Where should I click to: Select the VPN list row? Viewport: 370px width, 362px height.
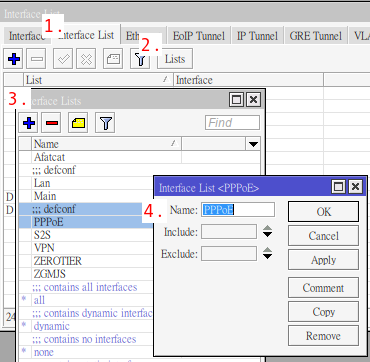coord(86,248)
